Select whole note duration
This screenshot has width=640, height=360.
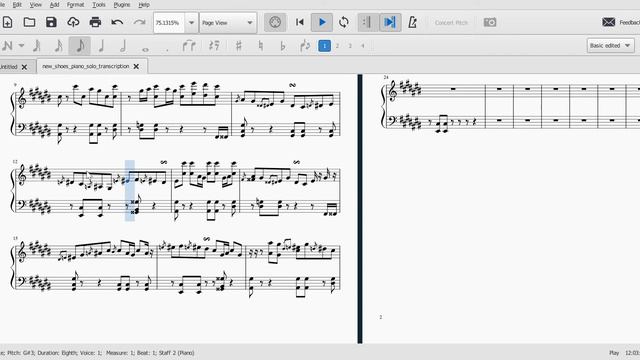(x=145, y=49)
